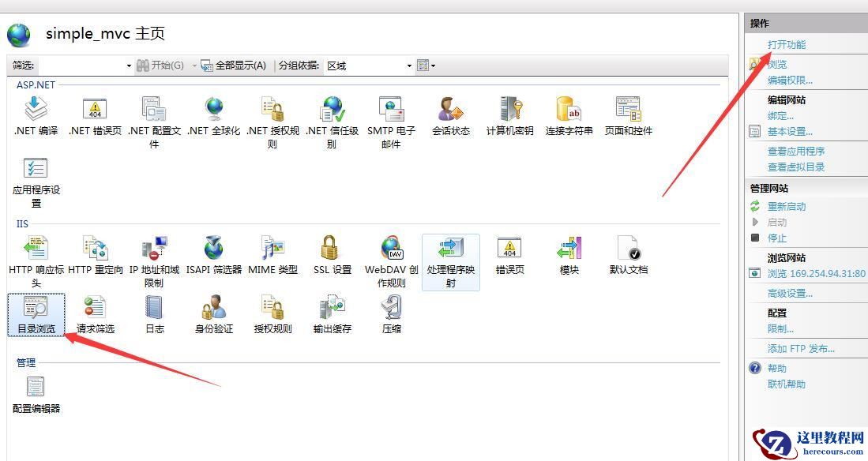Select the 默认文档 icon
The width and height of the screenshot is (868, 461).
point(629,247)
